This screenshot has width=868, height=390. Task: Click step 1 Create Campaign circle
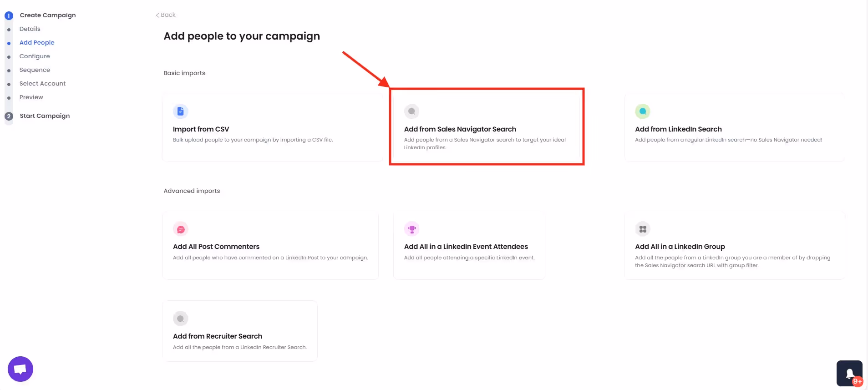8,15
